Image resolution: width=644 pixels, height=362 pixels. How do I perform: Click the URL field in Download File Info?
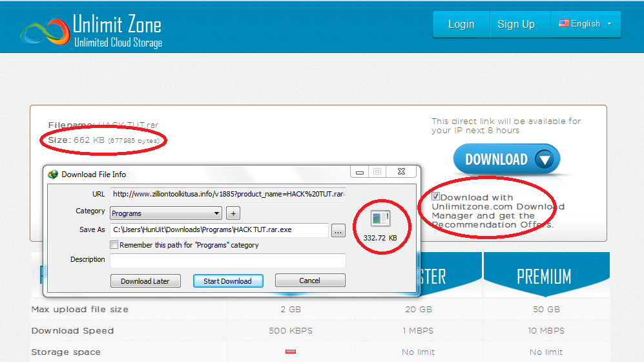point(228,194)
